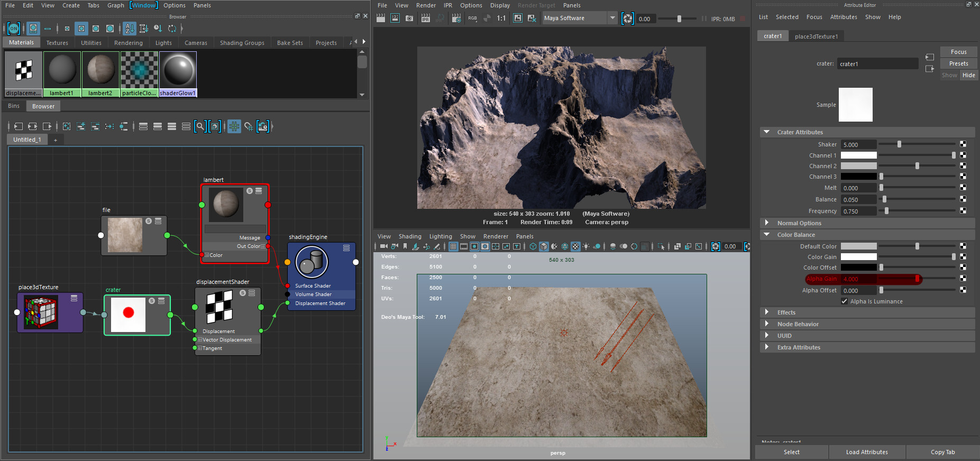980x461 pixels.
Task: Open the Maya Software renderer dropdown
Action: click(580, 19)
